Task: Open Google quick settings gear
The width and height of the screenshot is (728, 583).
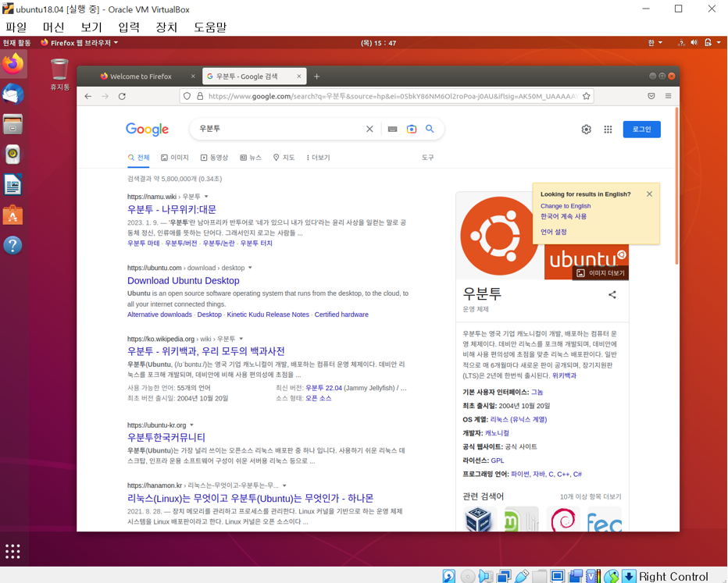Action: click(x=587, y=130)
